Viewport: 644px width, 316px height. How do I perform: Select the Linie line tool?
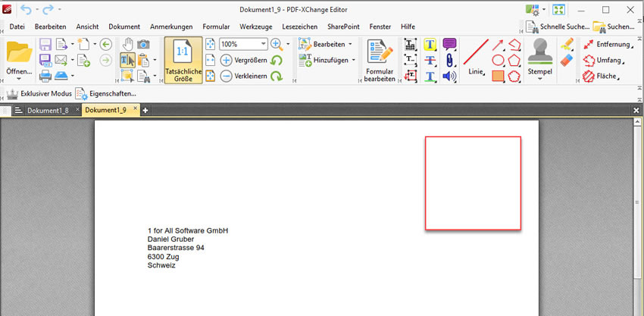[477, 58]
